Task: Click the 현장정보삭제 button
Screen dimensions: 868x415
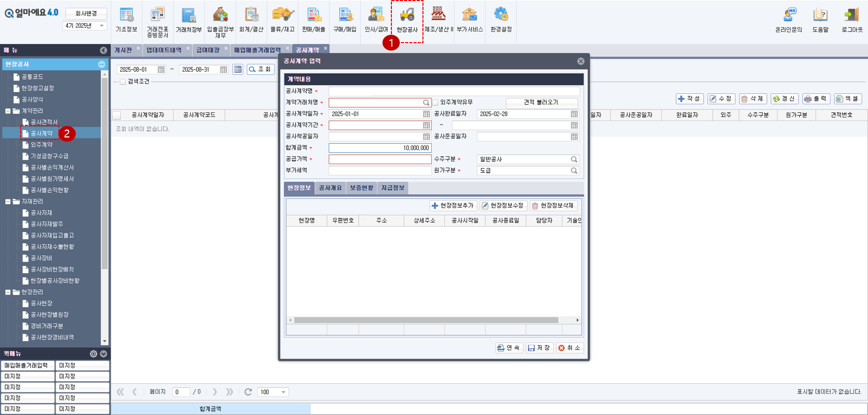Action: [x=553, y=205]
